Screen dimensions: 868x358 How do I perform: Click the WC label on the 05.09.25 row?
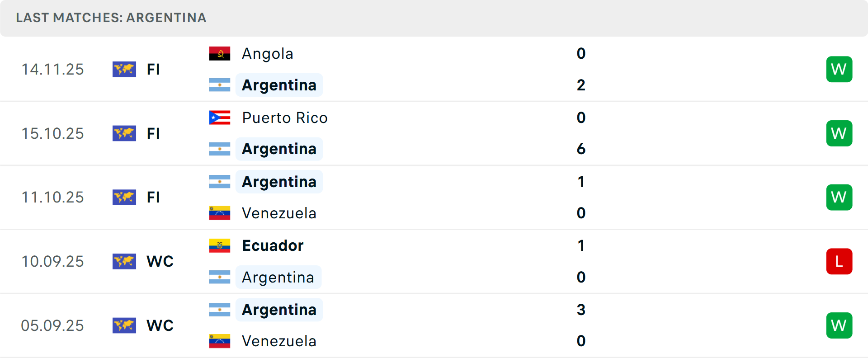pyautogui.click(x=160, y=325)
